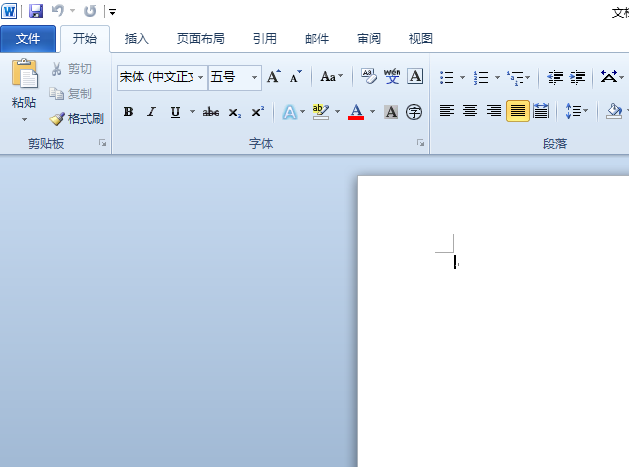Click the 粘贴 paste clipboard icon

(24, 73)
